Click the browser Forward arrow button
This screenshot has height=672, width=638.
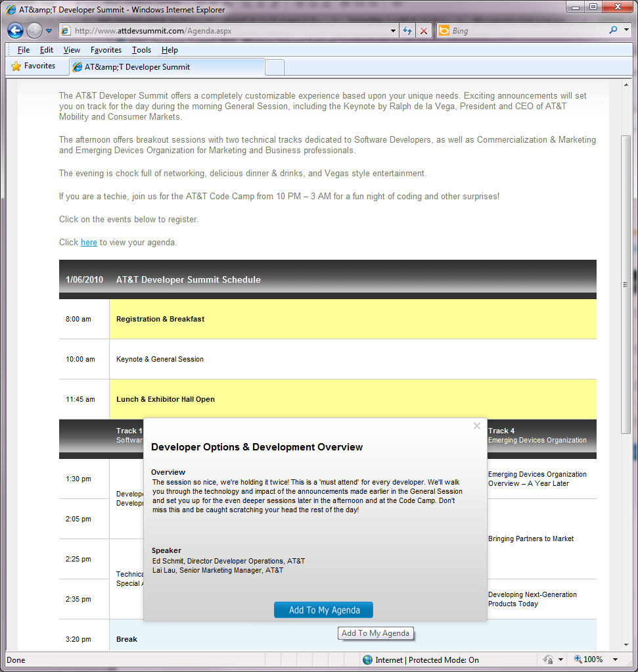34,30
